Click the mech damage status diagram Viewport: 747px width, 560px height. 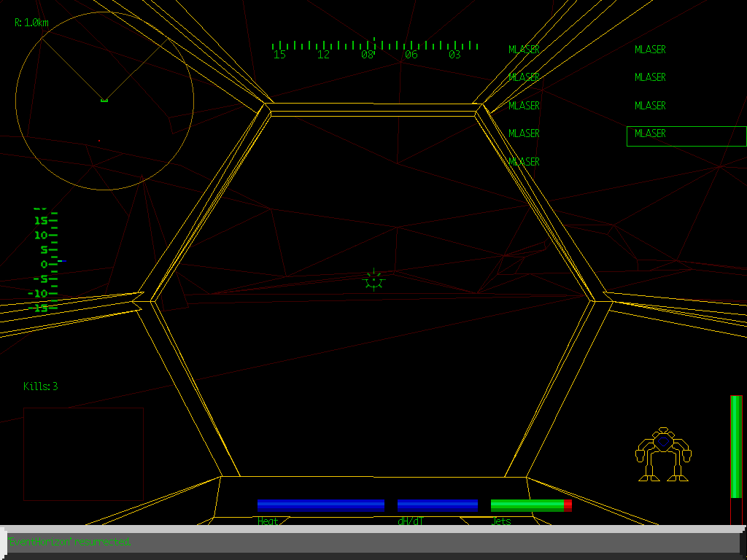click(662, 452)
